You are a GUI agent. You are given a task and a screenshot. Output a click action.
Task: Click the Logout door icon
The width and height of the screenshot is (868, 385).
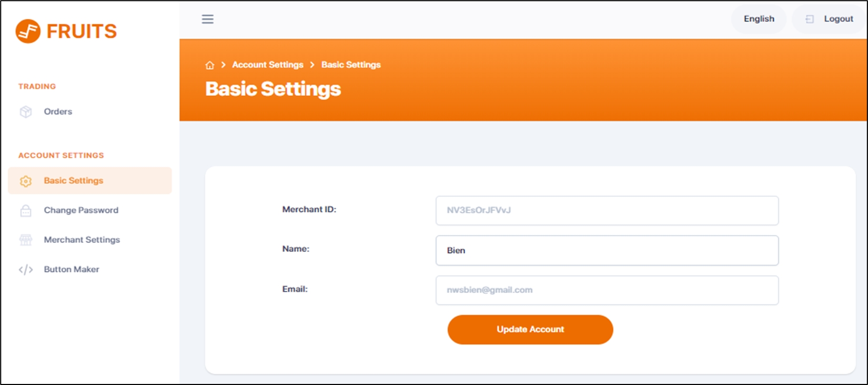tap(810, 19)
